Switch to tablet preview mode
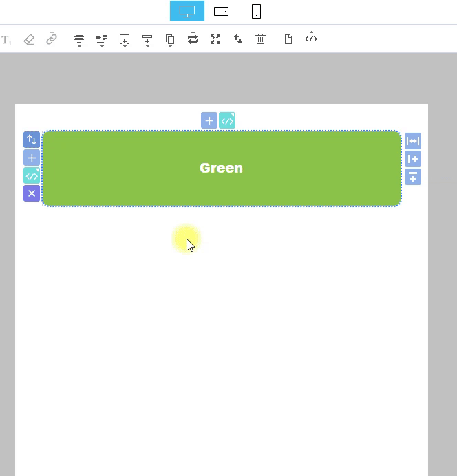Screen dimensions: 457x476 [221, 11]
